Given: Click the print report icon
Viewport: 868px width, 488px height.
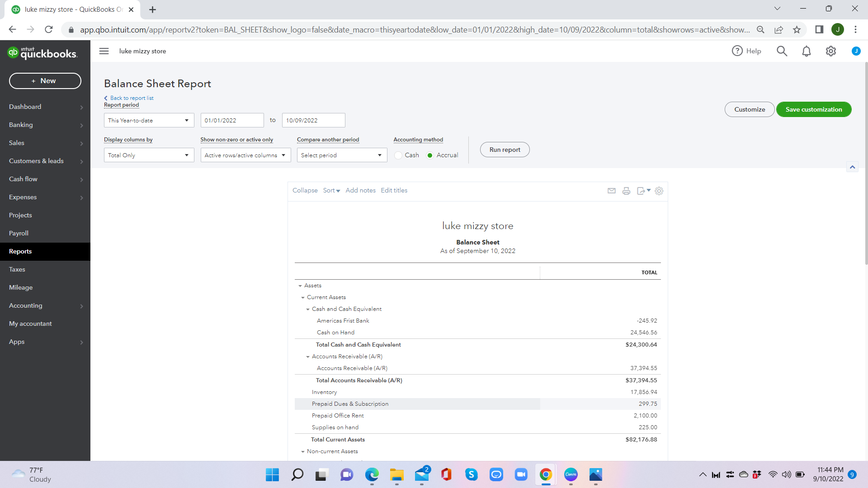Looking at the screenshot, I should pos(626,191).
